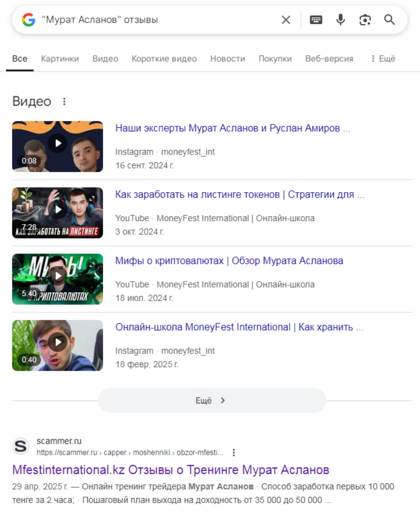Open the three-dot menu for scammer.ru result
The height and width of the screenshot is (512, 420).
pos(233,452)
